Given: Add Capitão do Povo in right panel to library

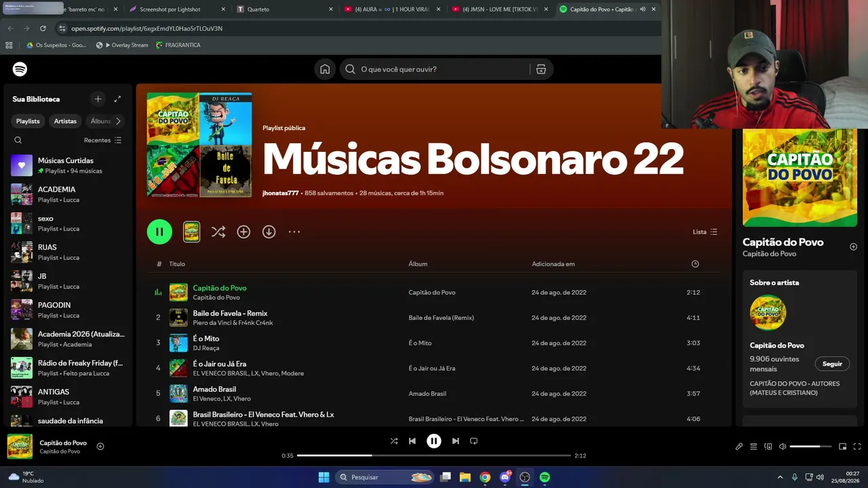Looking at the screenshot, I should (x=853, y=247).
